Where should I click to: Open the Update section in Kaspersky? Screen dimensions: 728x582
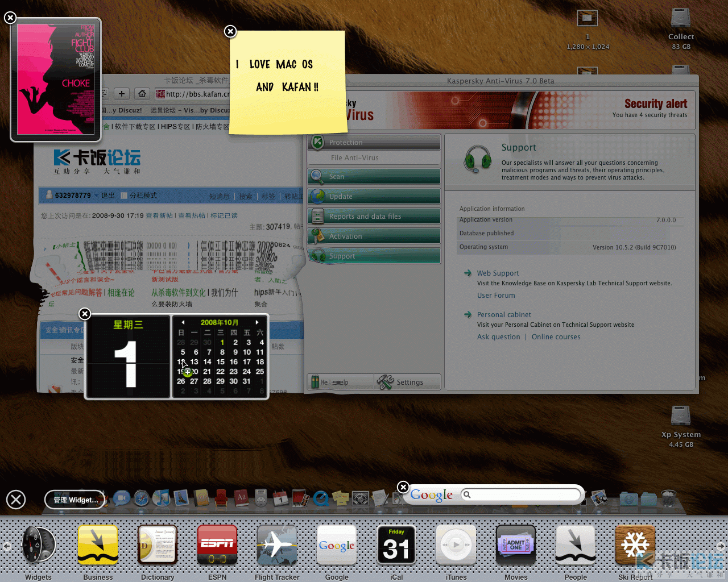[374, 196]
